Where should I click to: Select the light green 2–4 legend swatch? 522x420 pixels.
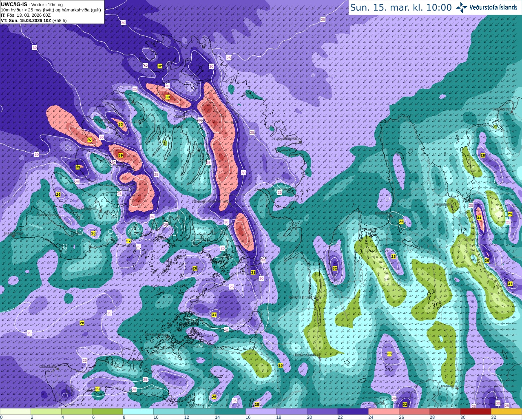[46, 411]
